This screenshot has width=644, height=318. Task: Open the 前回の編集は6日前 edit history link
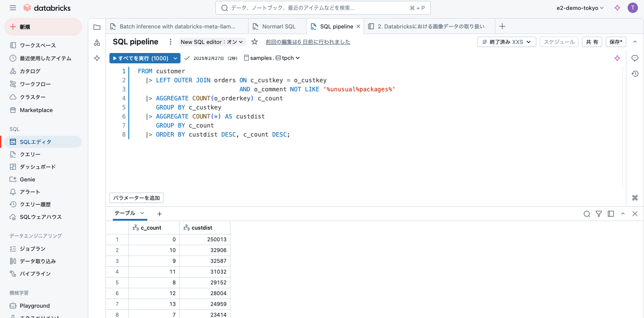point(308,42)
